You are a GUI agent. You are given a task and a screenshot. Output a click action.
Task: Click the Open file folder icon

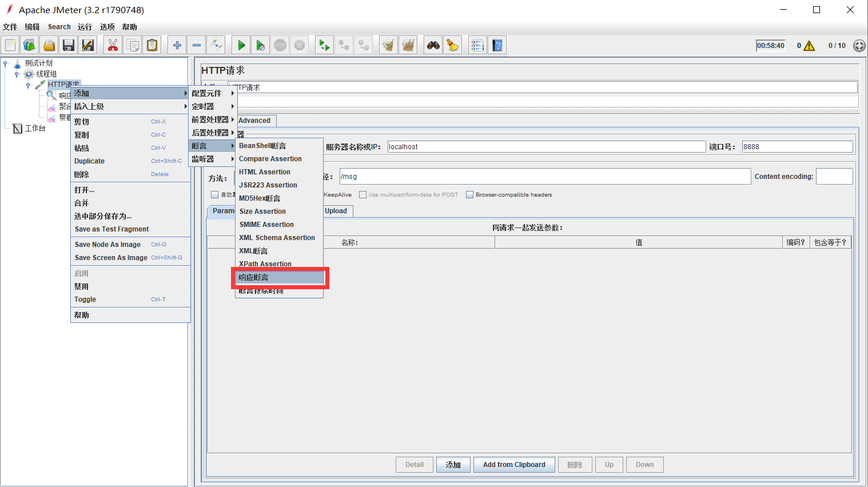click(x=49, y=45)
